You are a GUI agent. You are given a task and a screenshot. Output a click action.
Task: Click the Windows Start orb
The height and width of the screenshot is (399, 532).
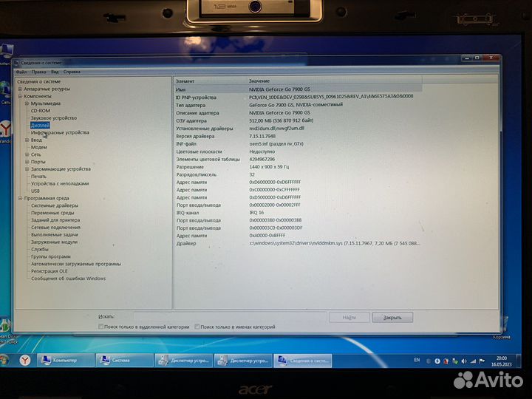[4, 361]
